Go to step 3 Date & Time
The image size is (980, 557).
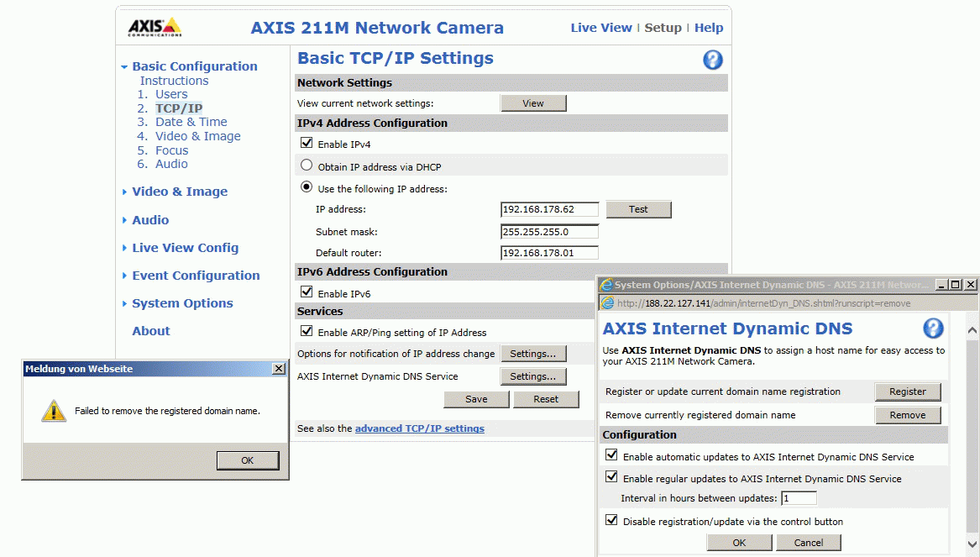pyautogui.click(x=191, y=122)
